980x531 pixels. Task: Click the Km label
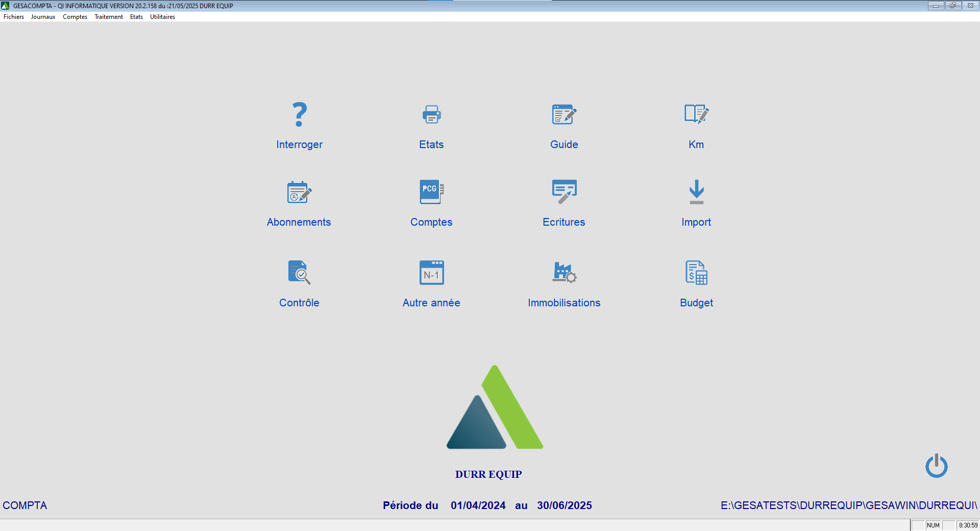[x=696, y=144]
